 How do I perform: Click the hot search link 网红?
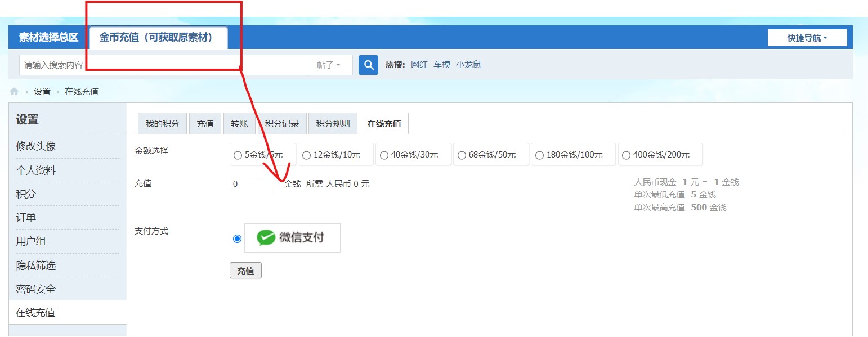pyautogui.click(x=419, y=65)
